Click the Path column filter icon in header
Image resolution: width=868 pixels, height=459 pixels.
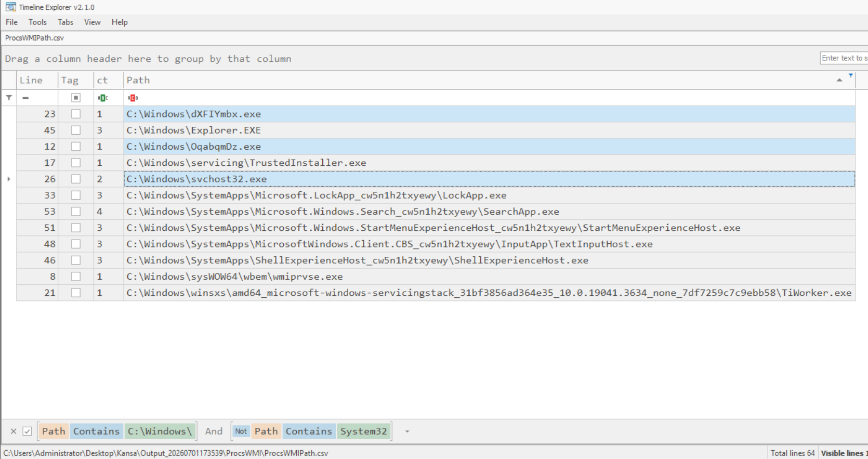pyautogui.click(x=851, y=76)
